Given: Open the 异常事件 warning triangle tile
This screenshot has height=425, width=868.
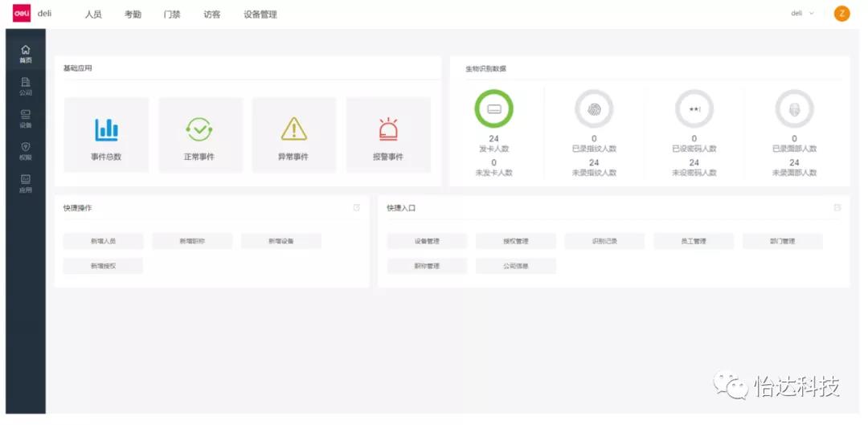Looking at the screenshot, I should coord(293,135).
